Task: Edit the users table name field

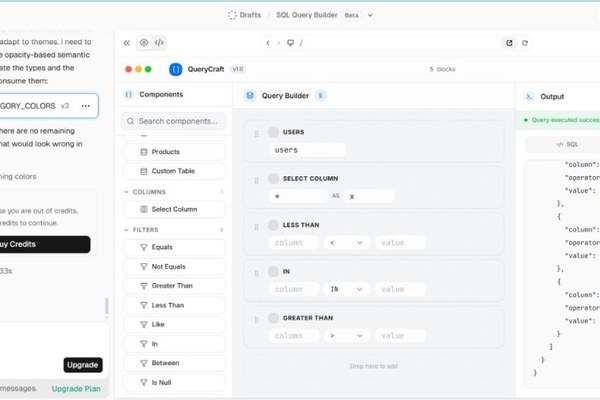Action: point(307,150)
